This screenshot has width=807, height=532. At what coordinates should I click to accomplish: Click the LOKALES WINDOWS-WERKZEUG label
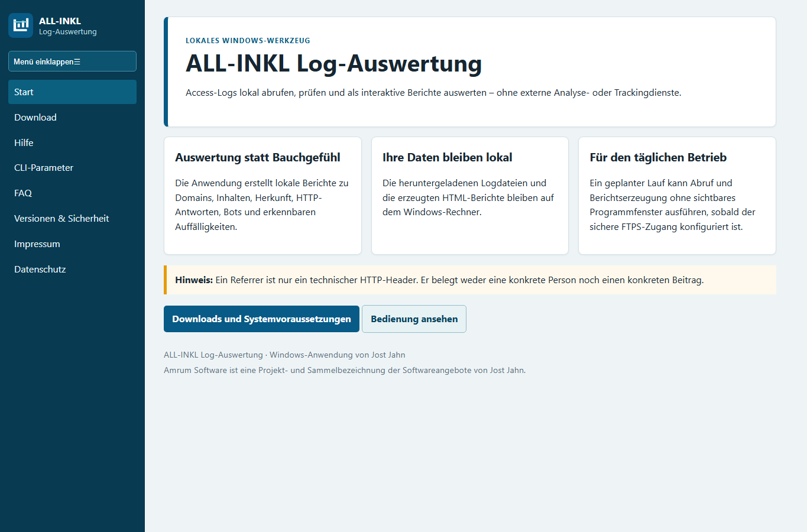coord(248,41)
